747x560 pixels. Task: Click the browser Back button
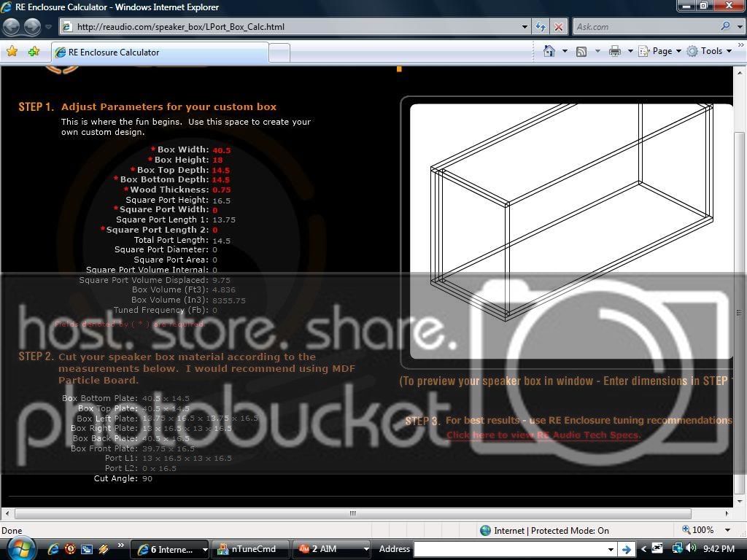click(x=11, y=27)
